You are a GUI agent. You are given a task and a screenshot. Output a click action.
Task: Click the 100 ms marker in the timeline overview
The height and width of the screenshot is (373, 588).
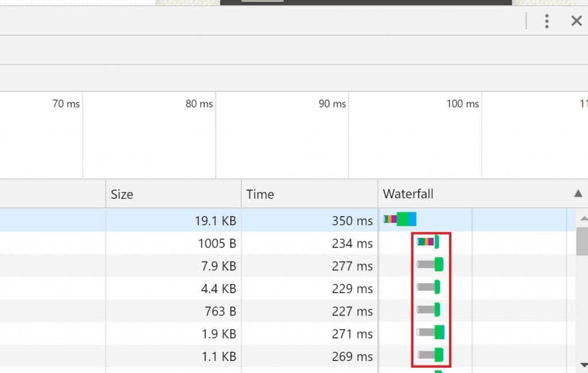tap(462, 104)
